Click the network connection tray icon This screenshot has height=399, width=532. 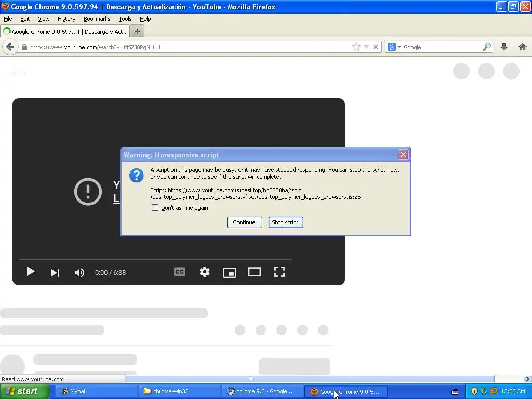coord(484,391)
